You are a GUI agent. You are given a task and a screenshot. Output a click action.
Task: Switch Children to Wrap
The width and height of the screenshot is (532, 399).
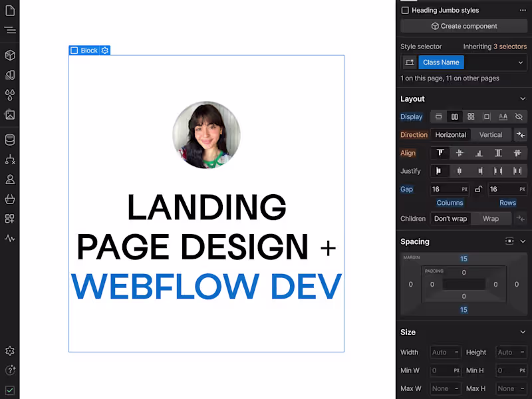click(x=491, y=218)
